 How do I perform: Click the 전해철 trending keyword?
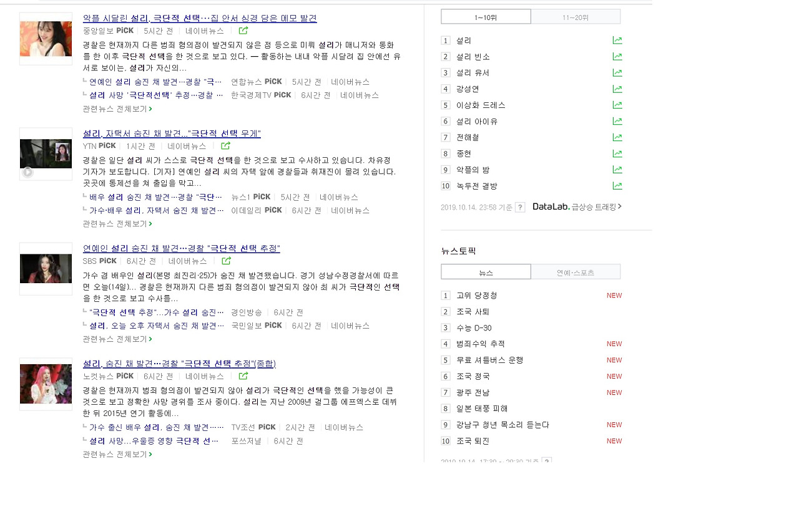pyautogui.click(x=468, y=137)
